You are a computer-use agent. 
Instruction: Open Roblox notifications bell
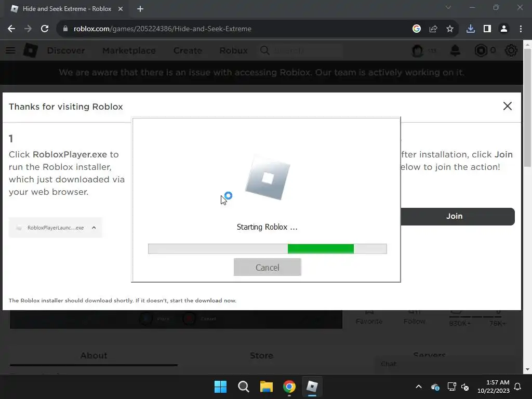(x=455, y=50)
